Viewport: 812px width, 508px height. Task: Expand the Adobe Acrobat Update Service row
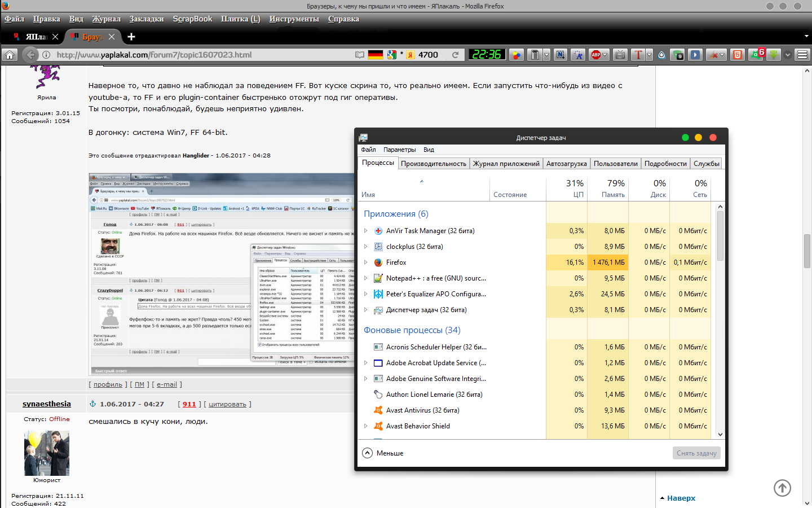366,363
